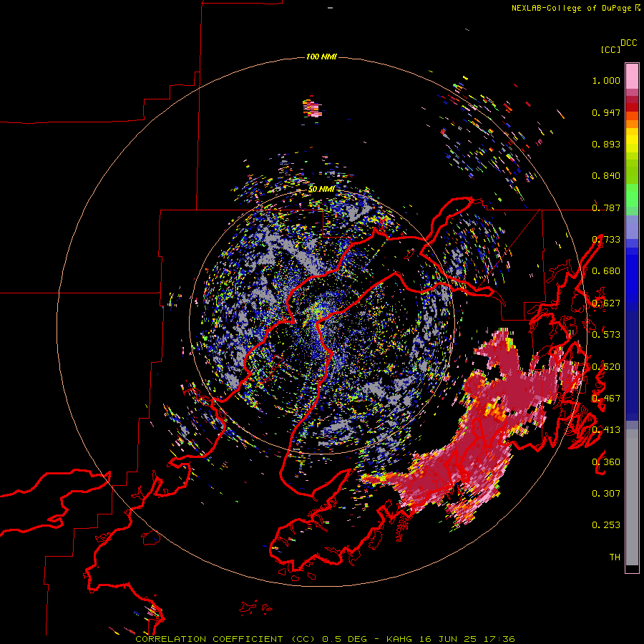Pick the bright green color bar segment
Screen dimensions: 644x644
(632, 195)
